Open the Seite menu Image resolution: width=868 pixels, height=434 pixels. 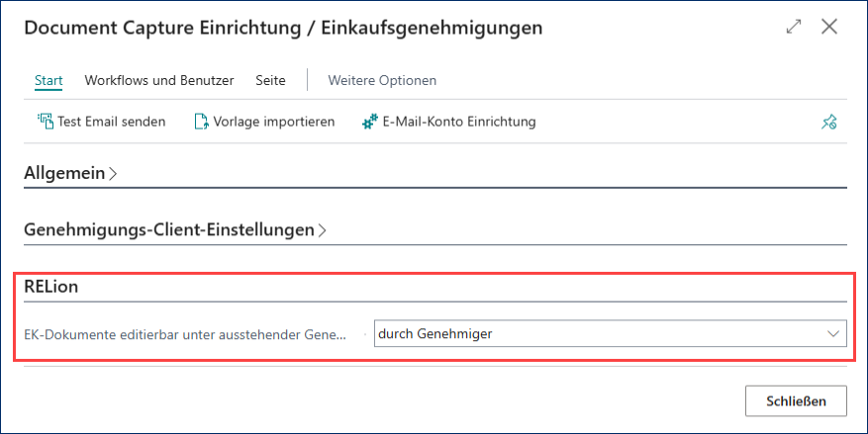pyautogui.click(x=270, y=80)
